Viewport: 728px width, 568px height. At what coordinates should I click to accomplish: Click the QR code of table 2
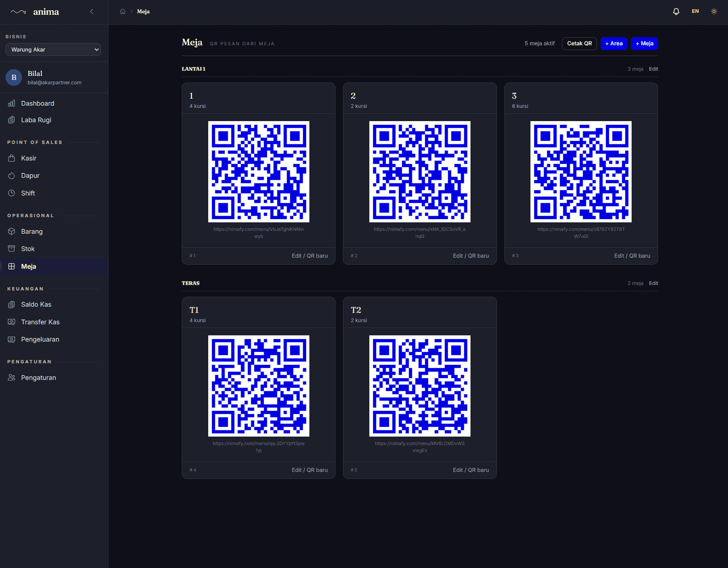(420, 172)
